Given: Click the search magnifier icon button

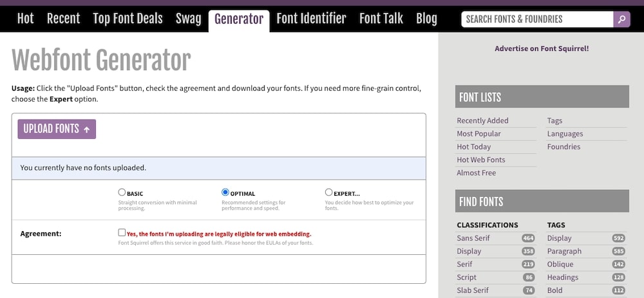Looking at the screenshot, I should point(621,19).
